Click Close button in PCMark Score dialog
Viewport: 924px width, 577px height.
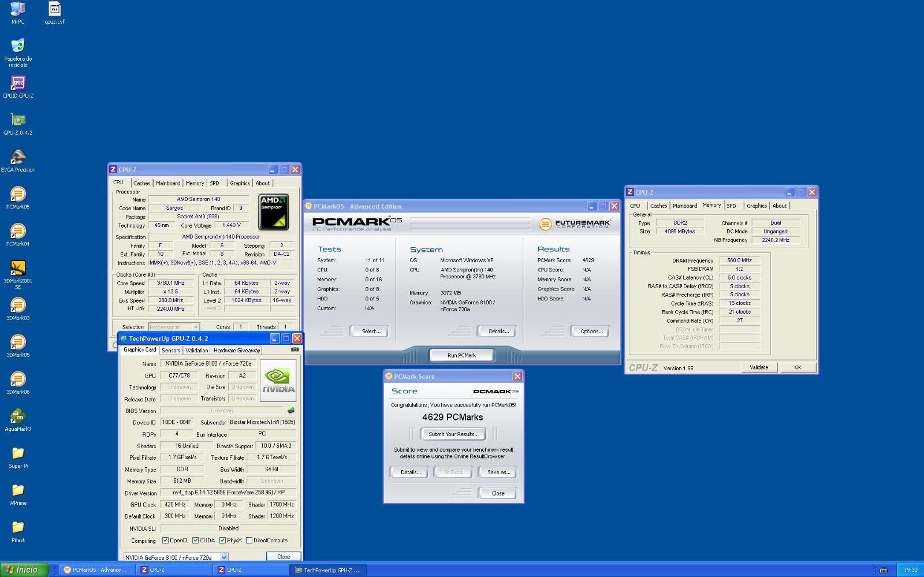498,493
